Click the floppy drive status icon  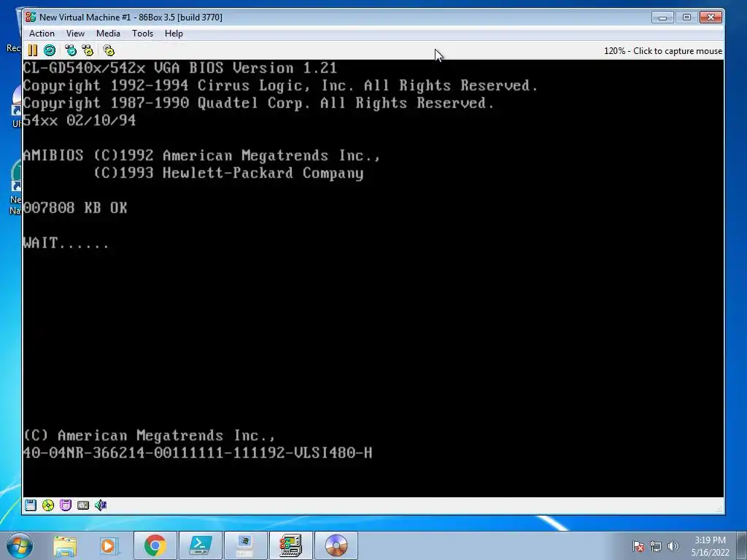[31, 505]
